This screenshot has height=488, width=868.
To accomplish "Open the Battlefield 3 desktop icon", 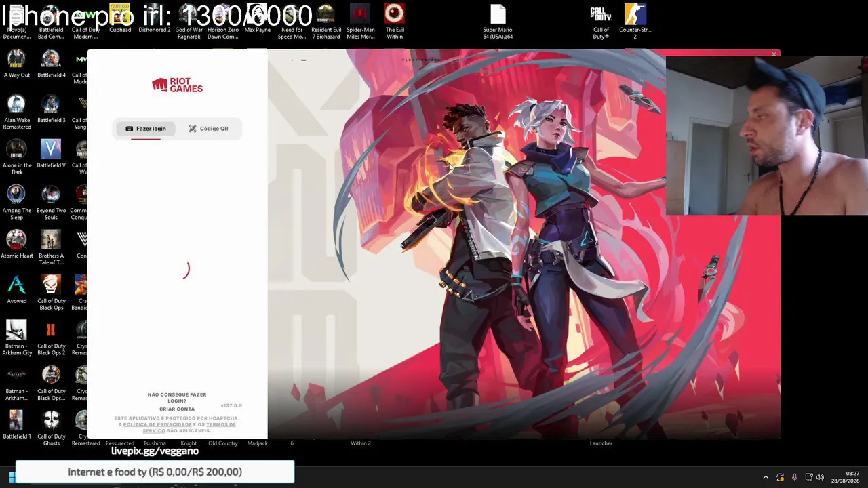I will tap(51, 109).
